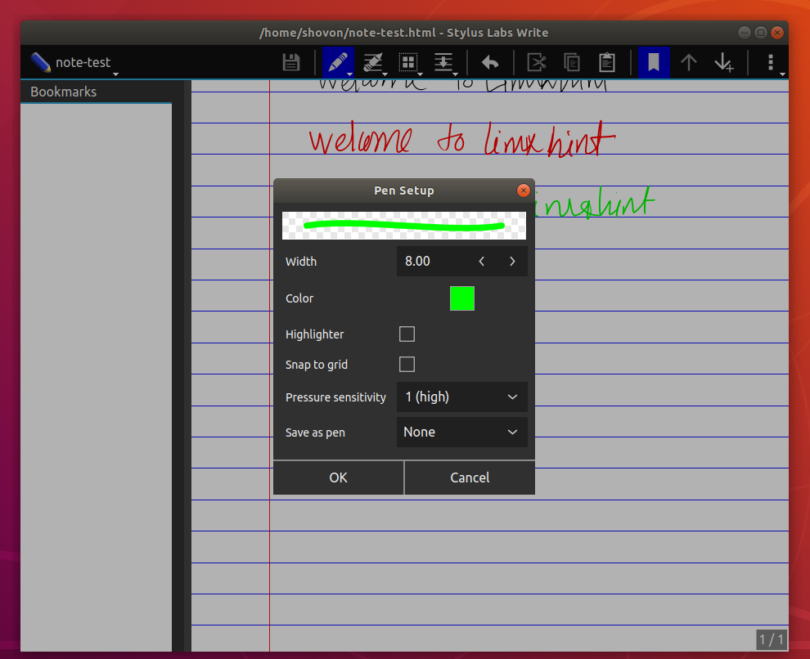This screenshot has height=659, width=810.
Task: Open the Selection tool
Action: (x=408, y=62)
